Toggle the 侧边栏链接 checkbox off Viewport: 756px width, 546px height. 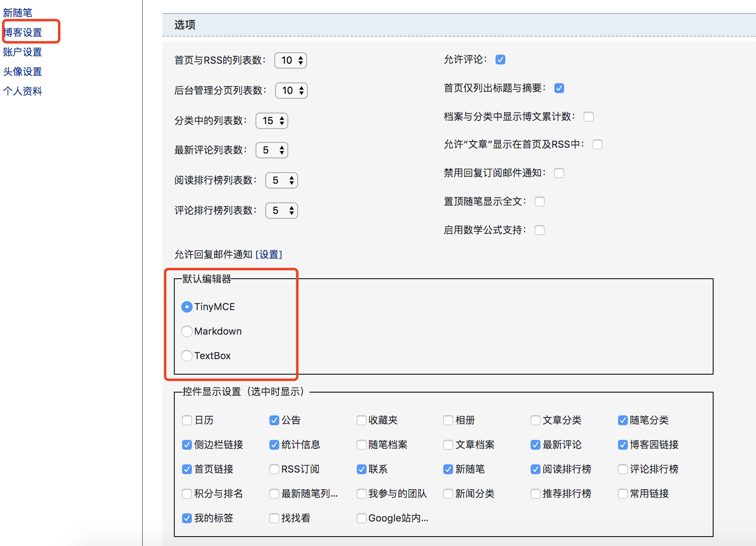tap(187, 445)
